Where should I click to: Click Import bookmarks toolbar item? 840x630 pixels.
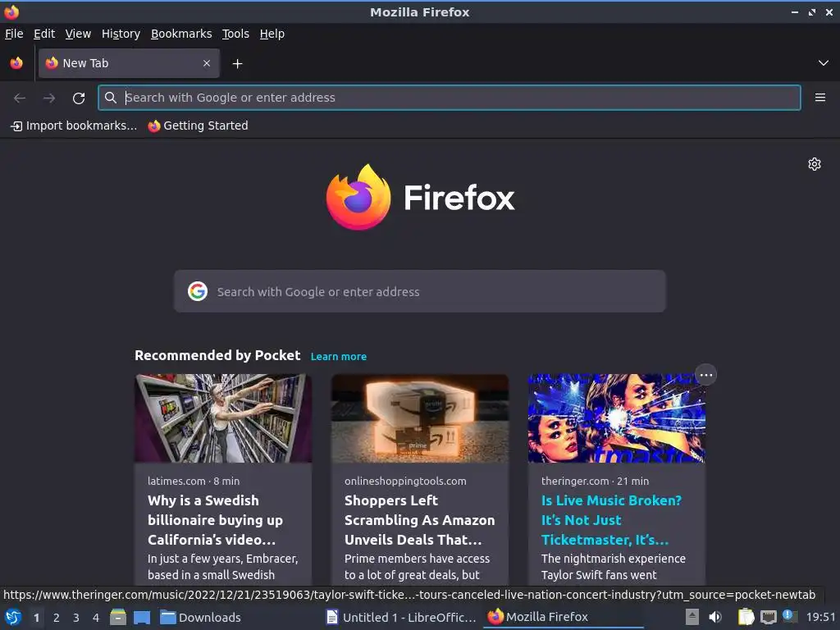point(74,126)
